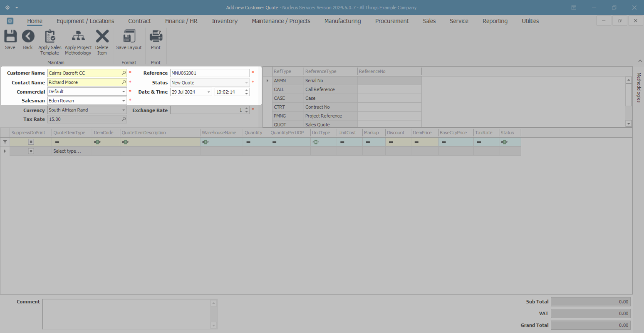Open the date picker dropdown

pos(209,92)
